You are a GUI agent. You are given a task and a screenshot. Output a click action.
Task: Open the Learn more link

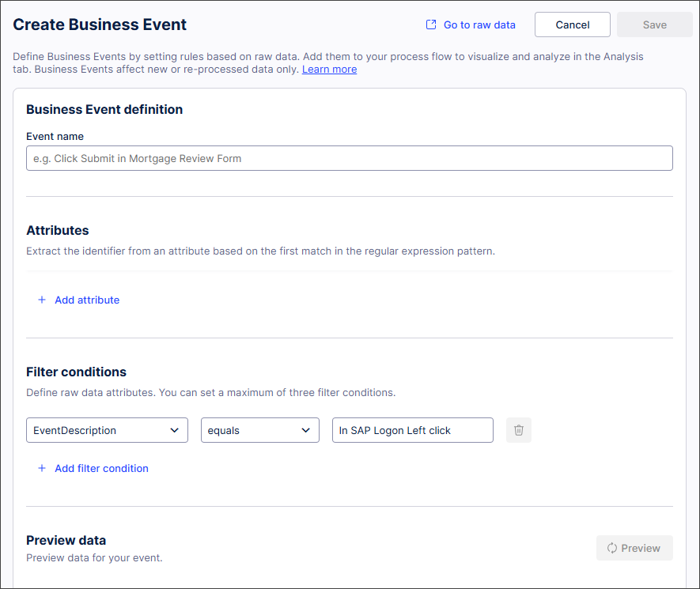pos(329,69)
